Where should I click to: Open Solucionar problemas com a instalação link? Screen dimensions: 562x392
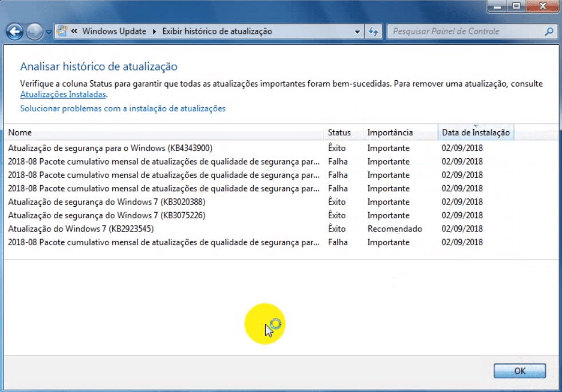click(x=123, y=108)
